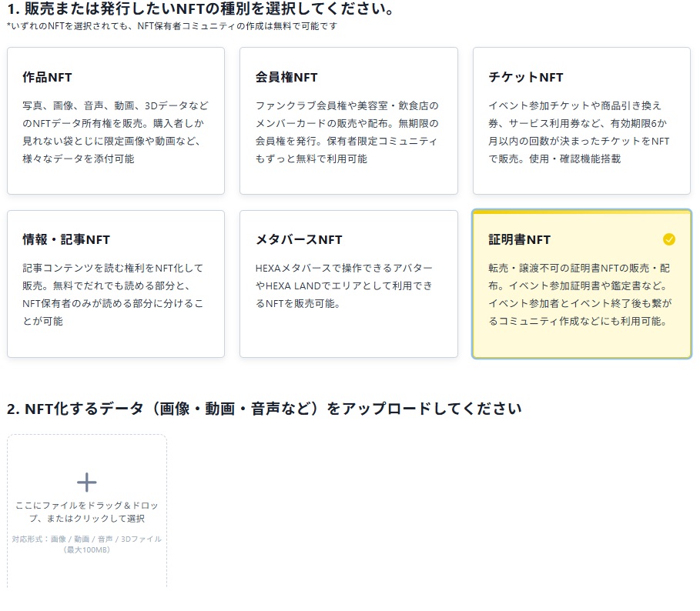
Task: Click the yellow checkmark on 証明書NFT card
Action: tap(668, 239)
